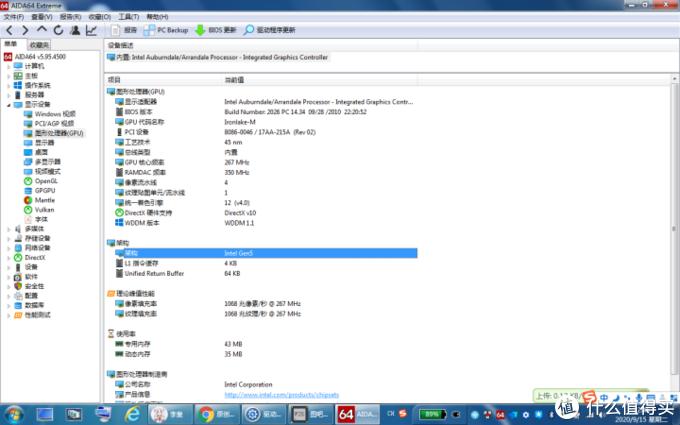The image size is (680, 425).
Task: Click the 当前值 column header
Action: (320, 80)
